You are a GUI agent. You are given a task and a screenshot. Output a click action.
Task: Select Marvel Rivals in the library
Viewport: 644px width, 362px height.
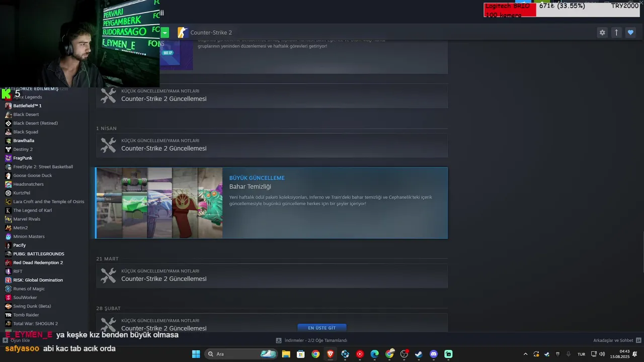click(x=27, y=219)
